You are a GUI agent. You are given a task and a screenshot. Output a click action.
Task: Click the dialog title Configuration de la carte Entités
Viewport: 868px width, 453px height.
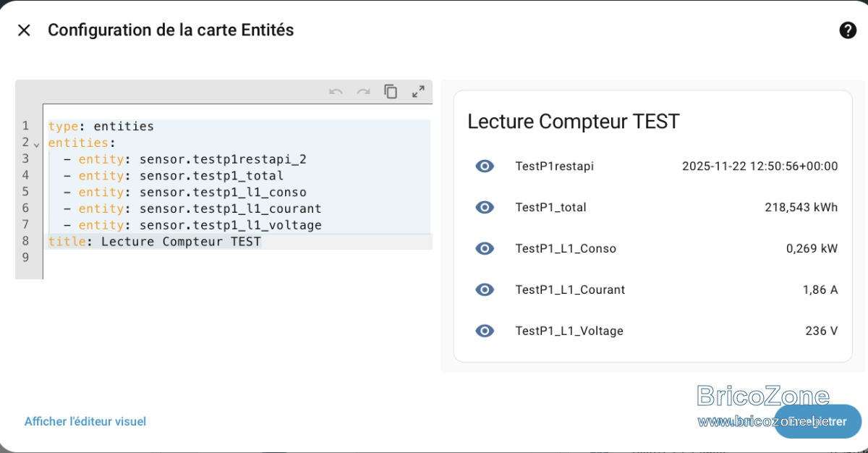[x=171, y=30]
